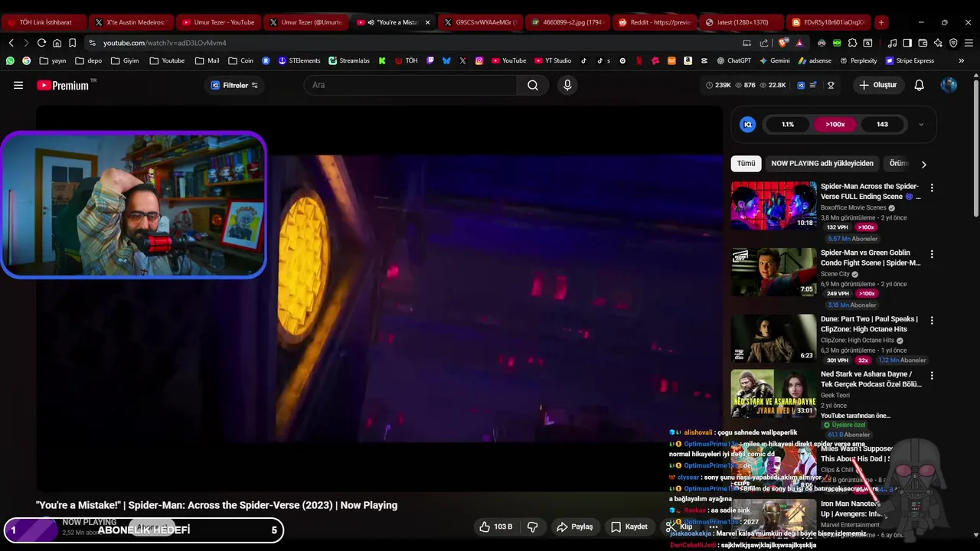Open Google bookmark icon
Viewport: 980px width, 551px height.
click(x=26, y=60)
